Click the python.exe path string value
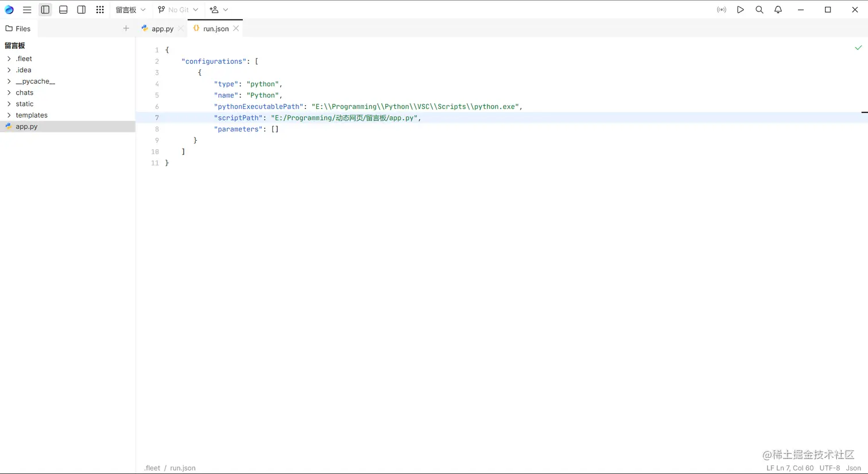Image resolution: width=868 pixels, height=474 pixels. click(x=415, y=107)
